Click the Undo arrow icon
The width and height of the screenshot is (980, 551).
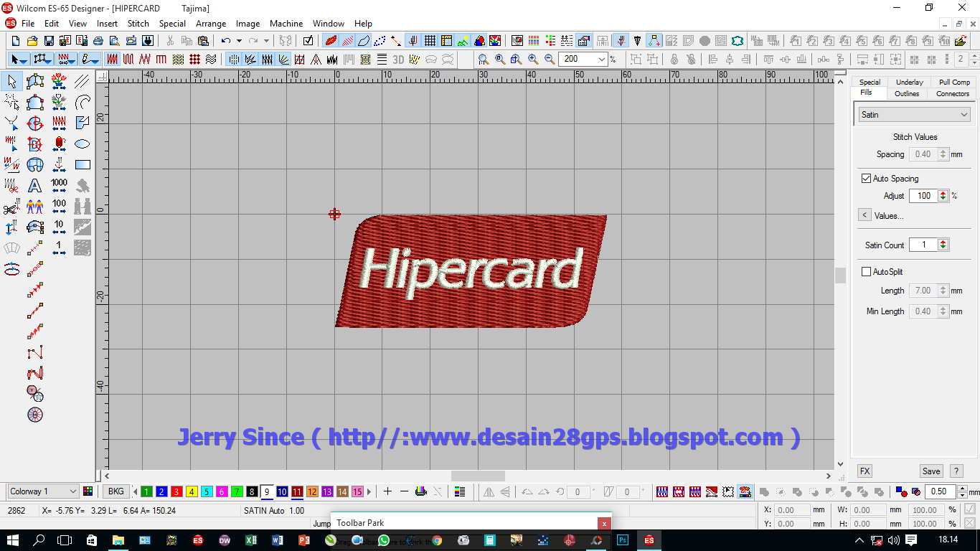tap(225, 41)
